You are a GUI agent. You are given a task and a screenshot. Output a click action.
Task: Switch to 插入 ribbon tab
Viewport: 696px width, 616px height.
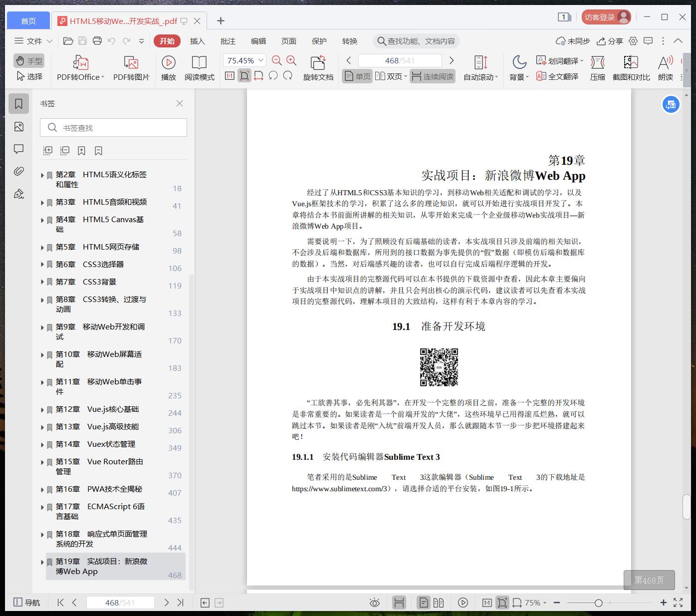point(198,41)
